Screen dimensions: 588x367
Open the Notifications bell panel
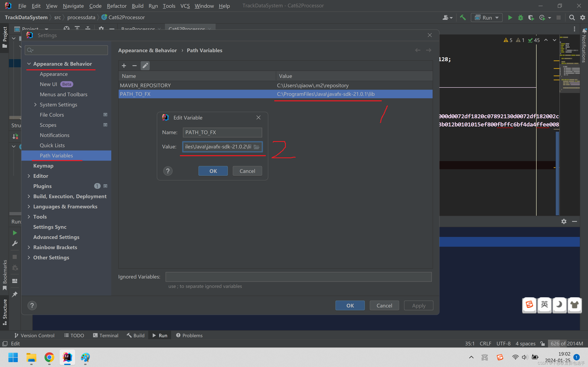pos(585,31)
